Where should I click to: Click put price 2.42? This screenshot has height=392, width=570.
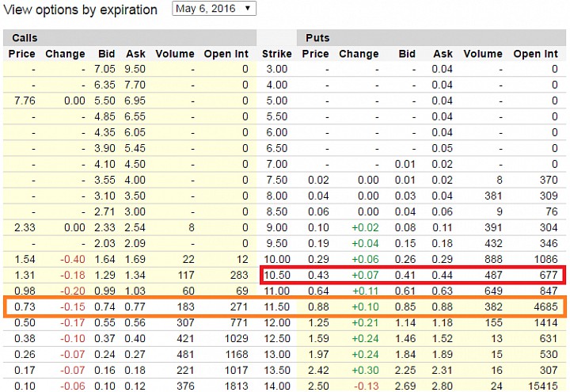coord(318,370)
